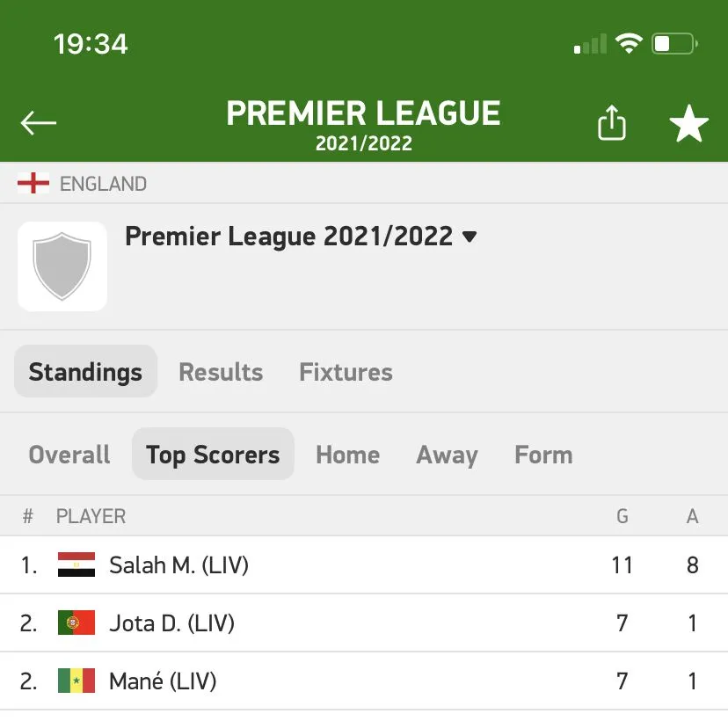The width and height of the screenshot is (728, 721).
Task: Toggle the favorite star icon
Action: click(688, 125)
